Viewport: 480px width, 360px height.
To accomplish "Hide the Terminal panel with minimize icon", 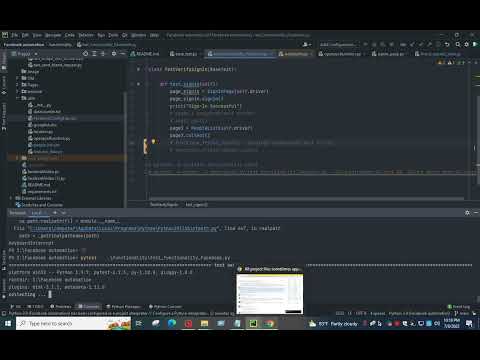I will [x=476, y=213].
